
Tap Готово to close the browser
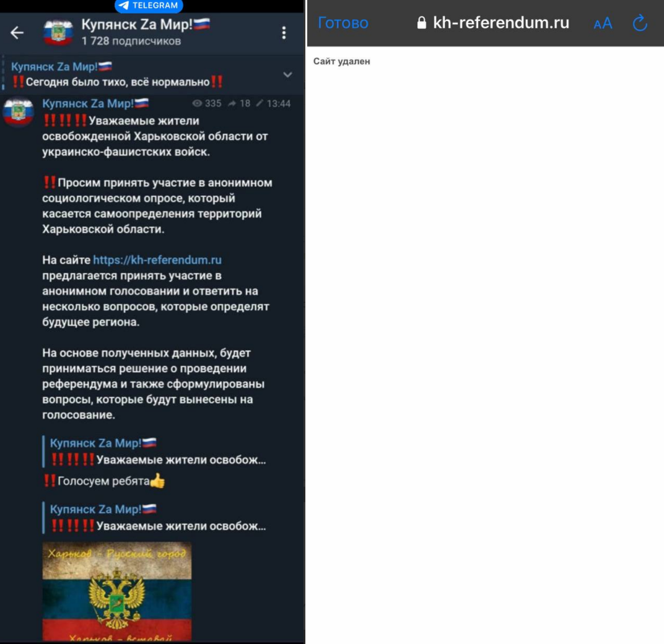pyautogui.click(x=343, y=23)
